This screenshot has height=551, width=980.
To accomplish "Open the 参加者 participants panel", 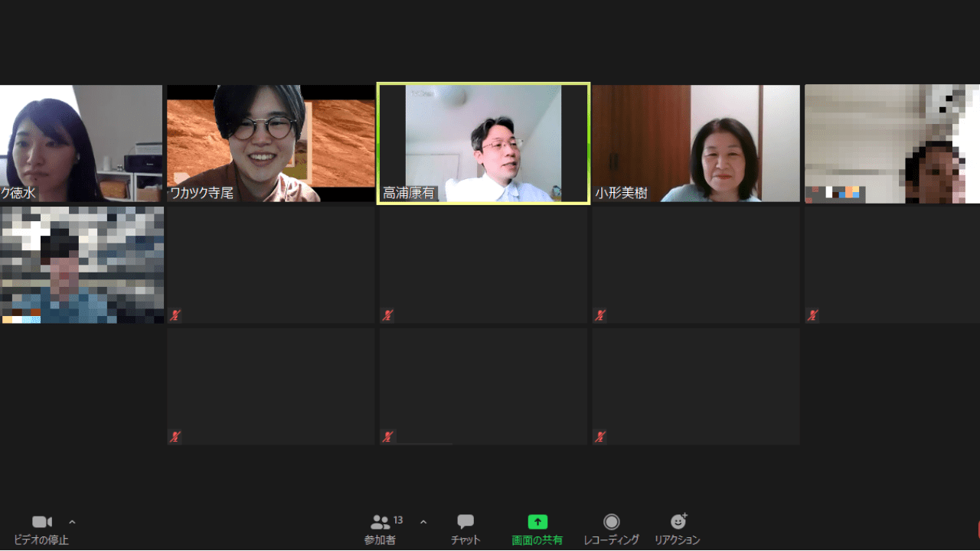I will (381, 530).
